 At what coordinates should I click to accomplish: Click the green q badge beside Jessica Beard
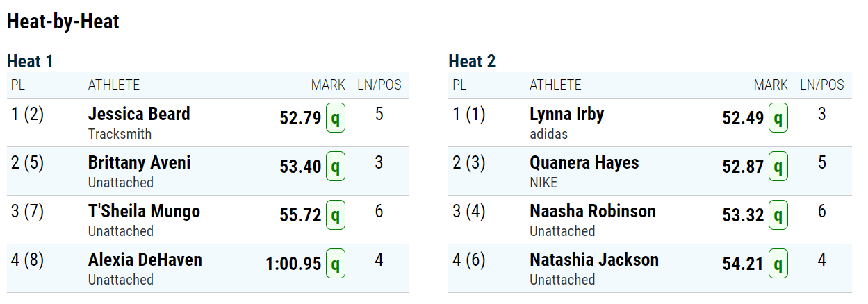pos(336,118)
